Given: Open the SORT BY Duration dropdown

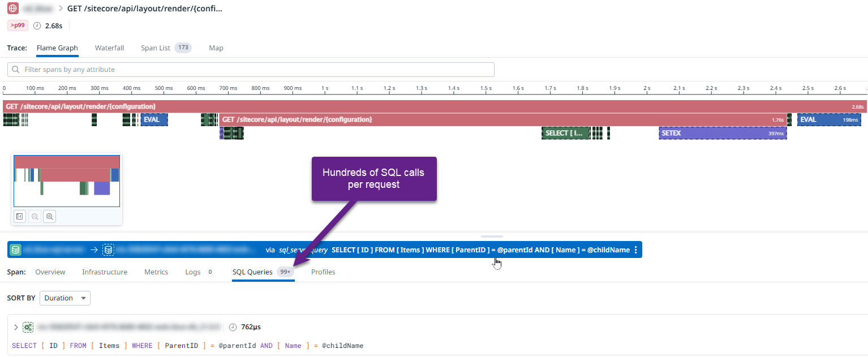Looking at the screenshot, I should [x=65, y=298].
